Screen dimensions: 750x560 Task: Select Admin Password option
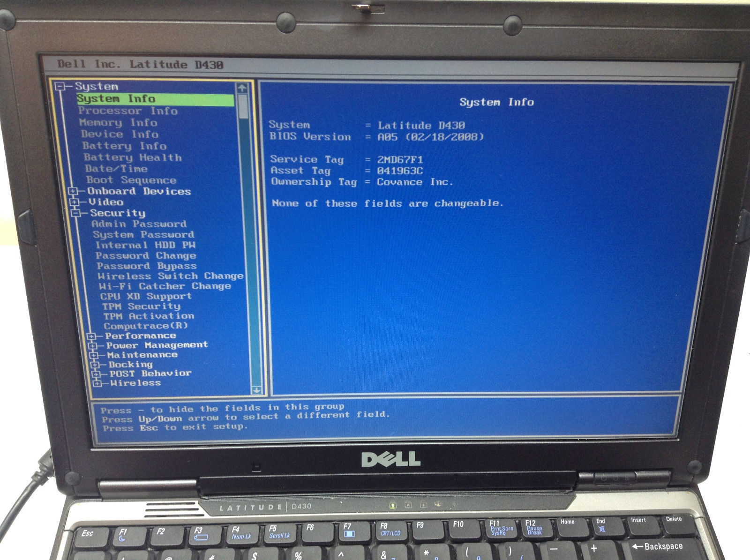coord(139,224)
